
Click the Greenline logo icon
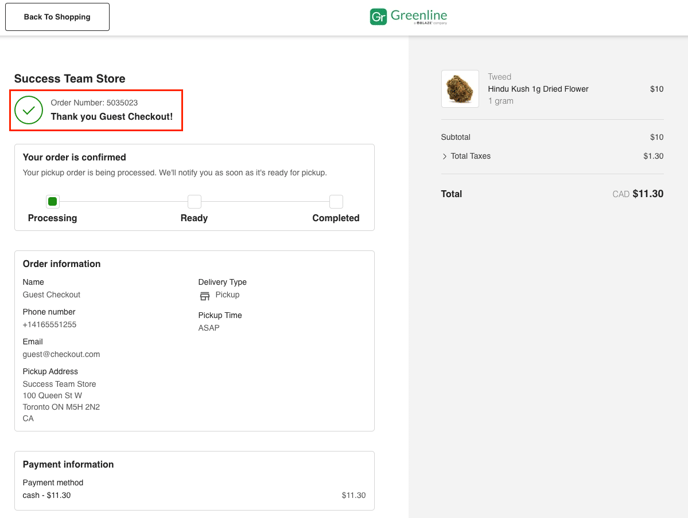point(378,17)
